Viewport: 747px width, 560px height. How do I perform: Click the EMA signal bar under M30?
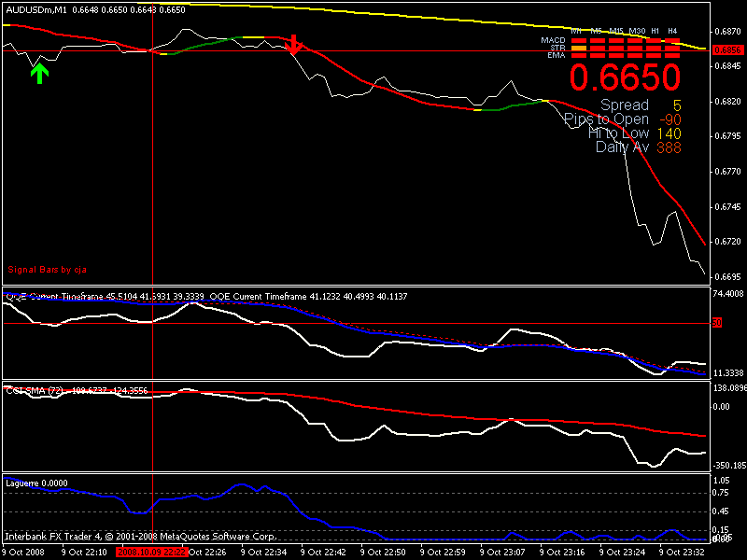(x=635, y=56)
